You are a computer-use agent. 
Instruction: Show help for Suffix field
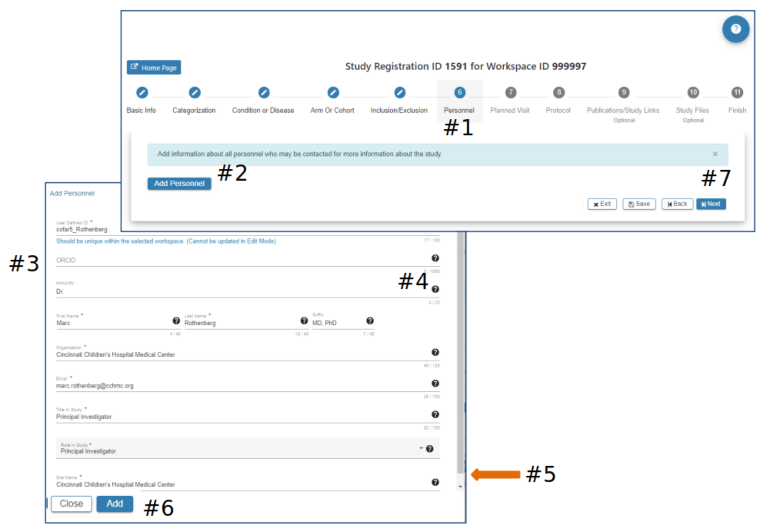(x=370, y=321)
